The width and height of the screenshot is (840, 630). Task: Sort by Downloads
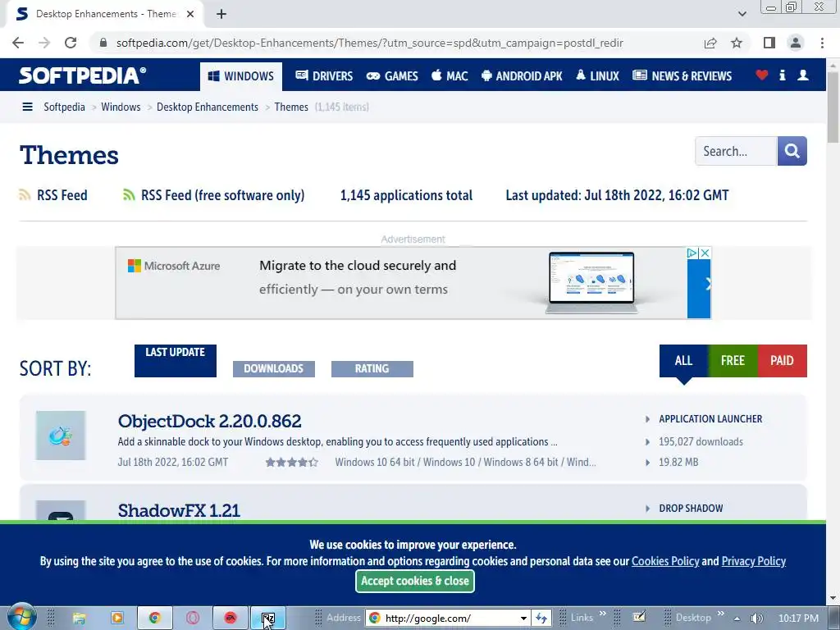tap(274, 368)
